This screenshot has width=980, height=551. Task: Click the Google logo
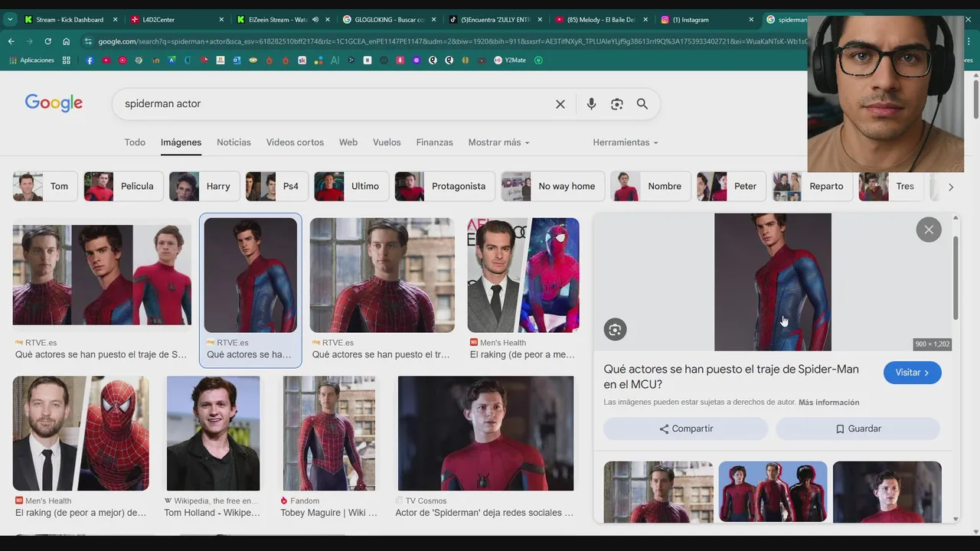[54, 103]
